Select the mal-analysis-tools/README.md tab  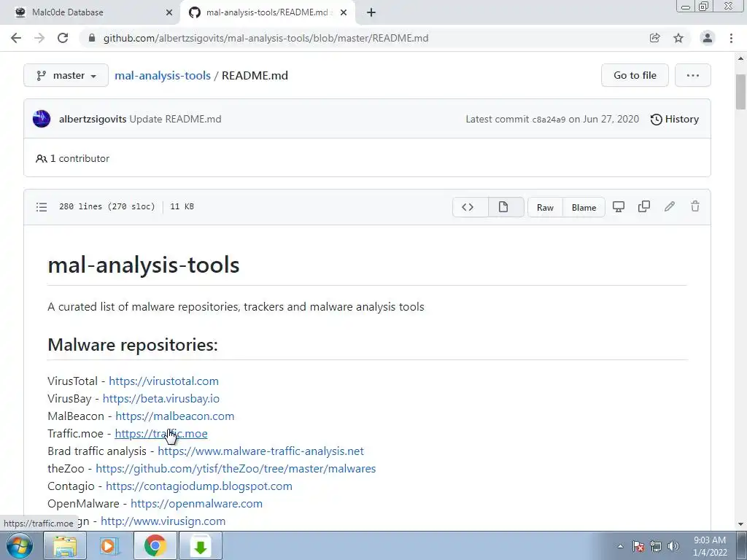pos(267,12)
